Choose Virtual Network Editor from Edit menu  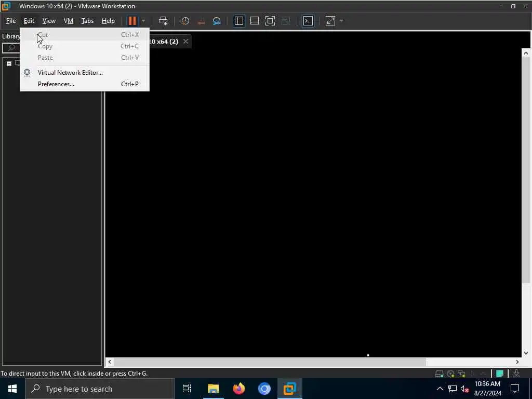(x=85, y=73)
